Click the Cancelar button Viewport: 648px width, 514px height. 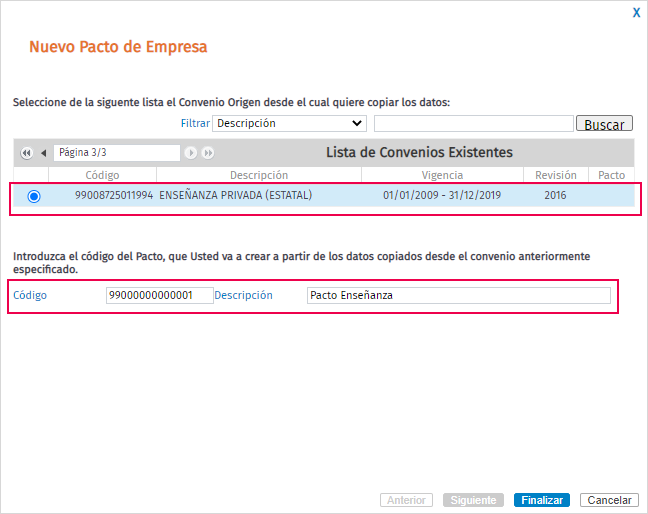609,500
